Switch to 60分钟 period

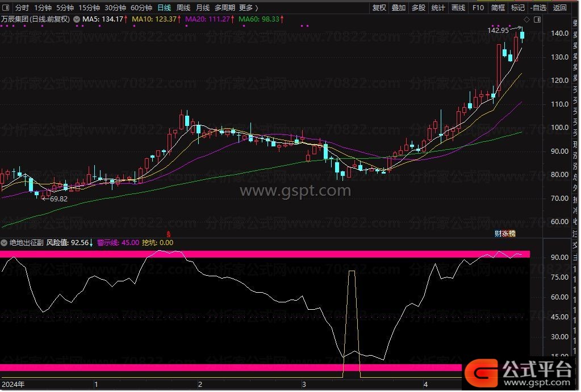tap(141, 7)
